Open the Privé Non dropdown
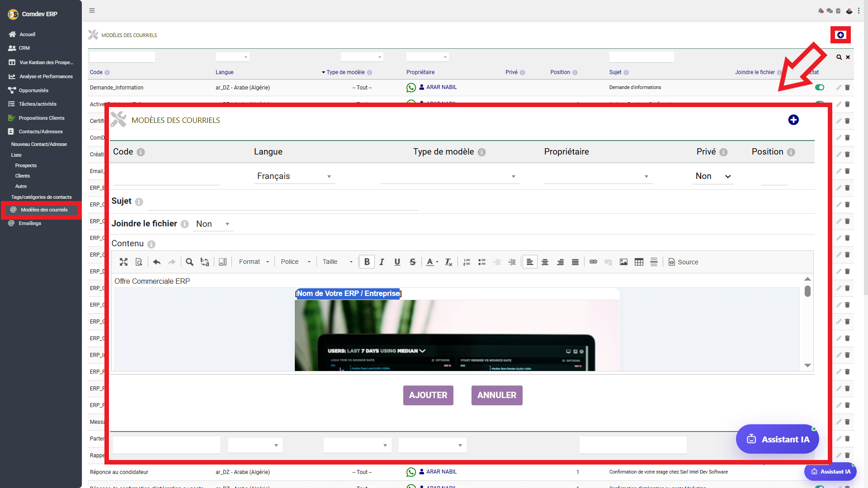868x488 pixels. tap(713, 176)
